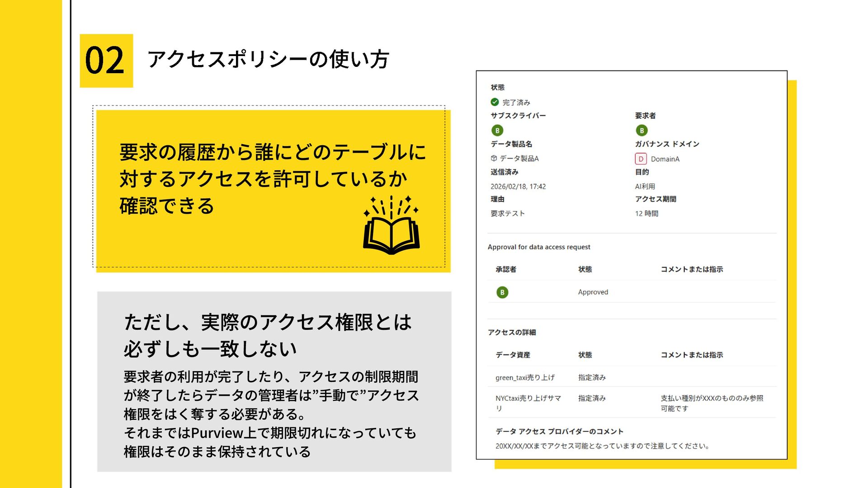Click the data product cube icon

pyautogui.click(x=494, y=158)
